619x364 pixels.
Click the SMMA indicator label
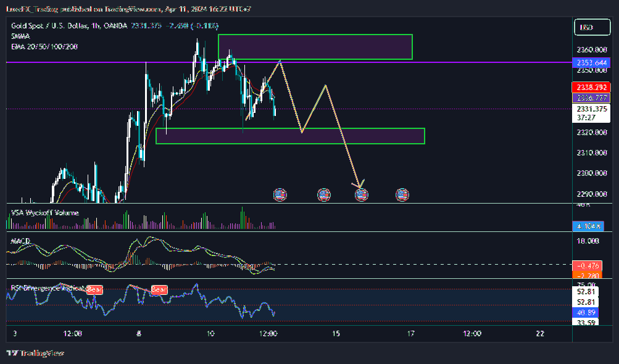point(20,36)
